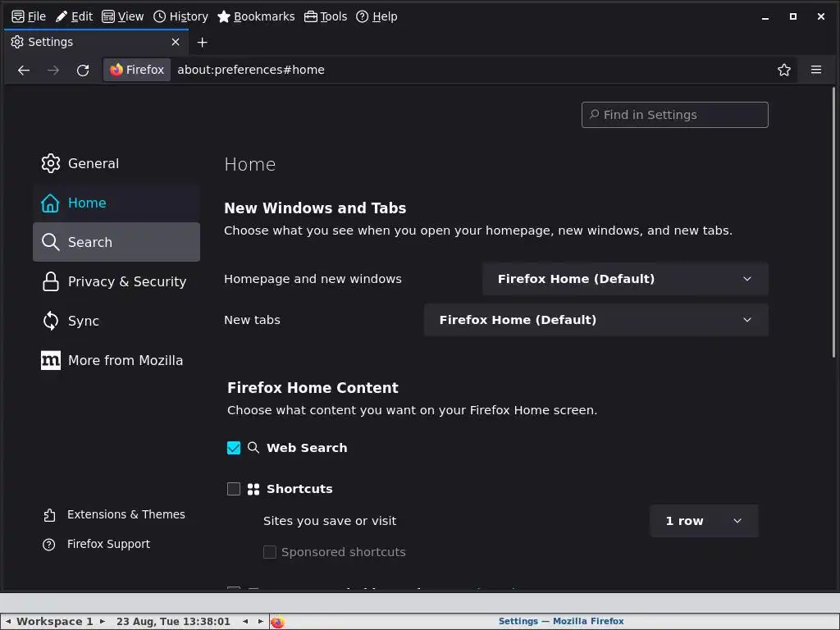This screenshot has width=840, height=630.
Task: Go back one page
Action: click(24, 71)
